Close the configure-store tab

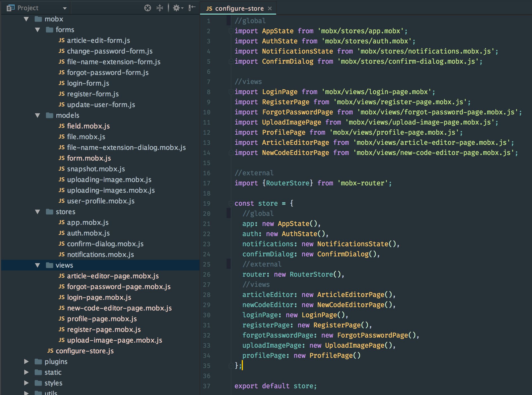270,8
